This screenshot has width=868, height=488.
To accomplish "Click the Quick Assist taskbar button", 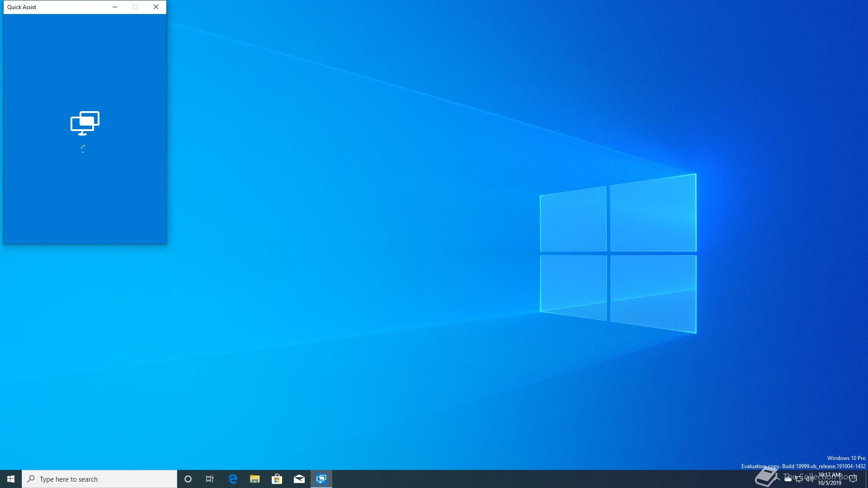I will coord(321,479).
